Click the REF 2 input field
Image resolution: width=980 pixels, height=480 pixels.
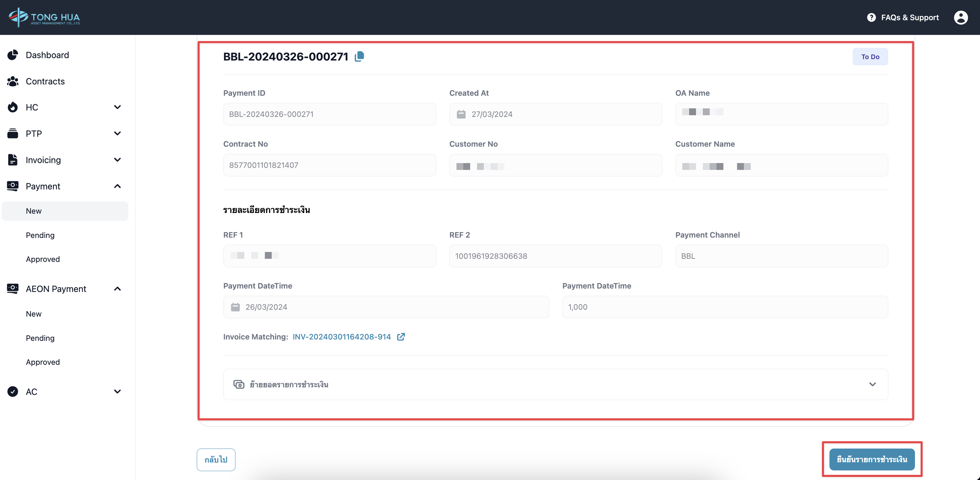[555, 256]
